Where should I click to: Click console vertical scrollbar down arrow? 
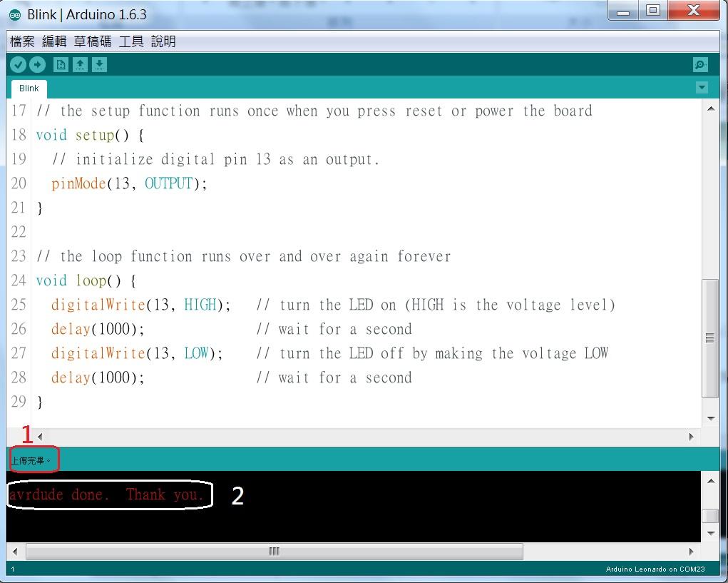coord(711,533)
